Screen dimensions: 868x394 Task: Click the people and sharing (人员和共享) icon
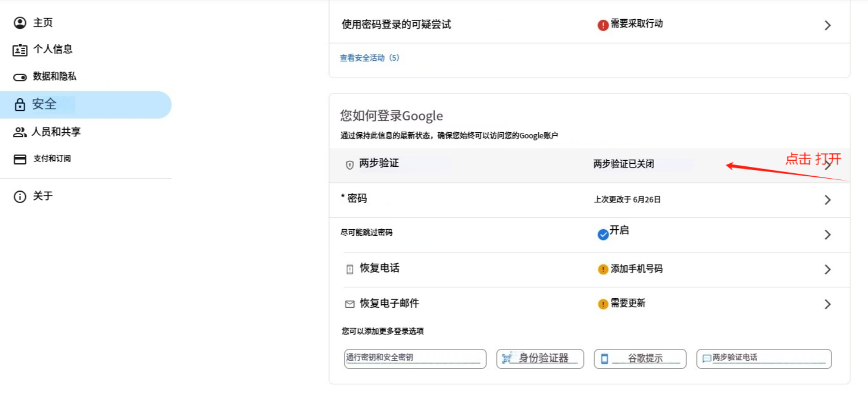tap(20, 132)
